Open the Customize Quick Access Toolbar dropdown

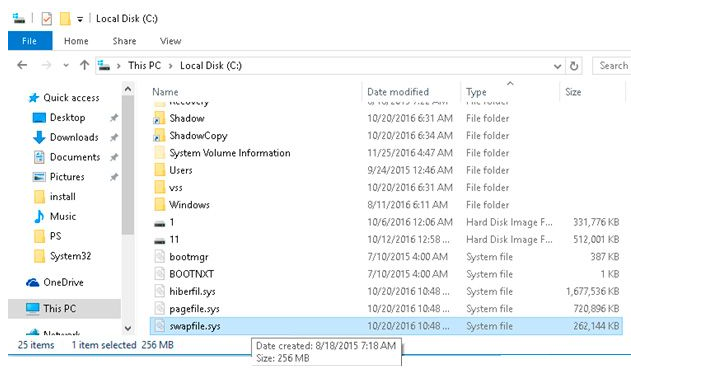pyautogui.click(x=80, y=19)
